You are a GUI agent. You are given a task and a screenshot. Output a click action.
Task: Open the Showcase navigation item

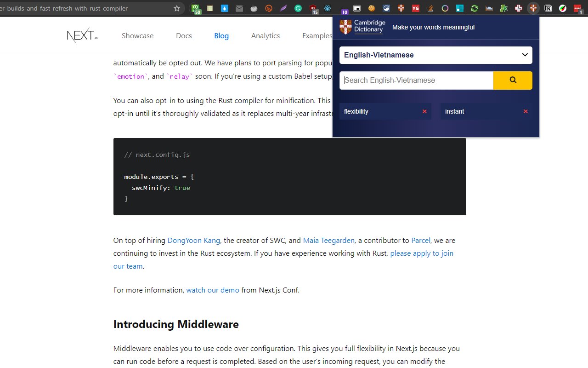pos(137,36)
